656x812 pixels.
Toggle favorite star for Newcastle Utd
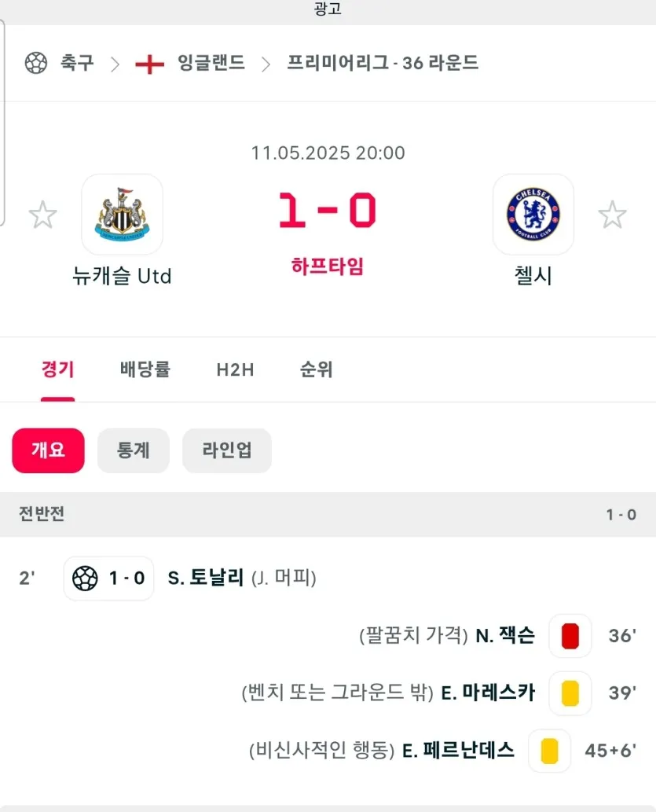tap(42, 215)
